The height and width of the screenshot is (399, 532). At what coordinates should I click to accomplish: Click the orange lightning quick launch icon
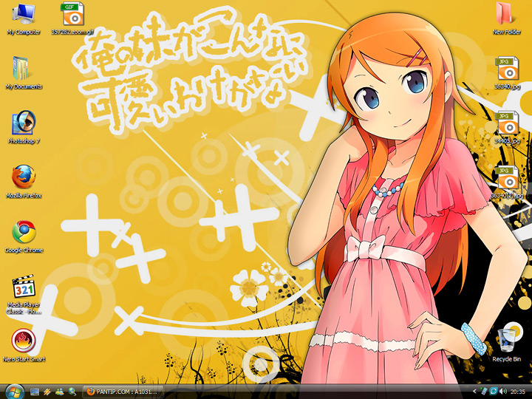[x=47, y=392]
